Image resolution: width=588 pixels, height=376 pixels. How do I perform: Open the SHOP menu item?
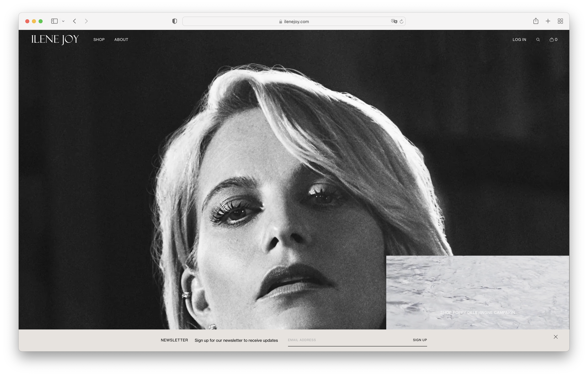[x=99, y=40]
